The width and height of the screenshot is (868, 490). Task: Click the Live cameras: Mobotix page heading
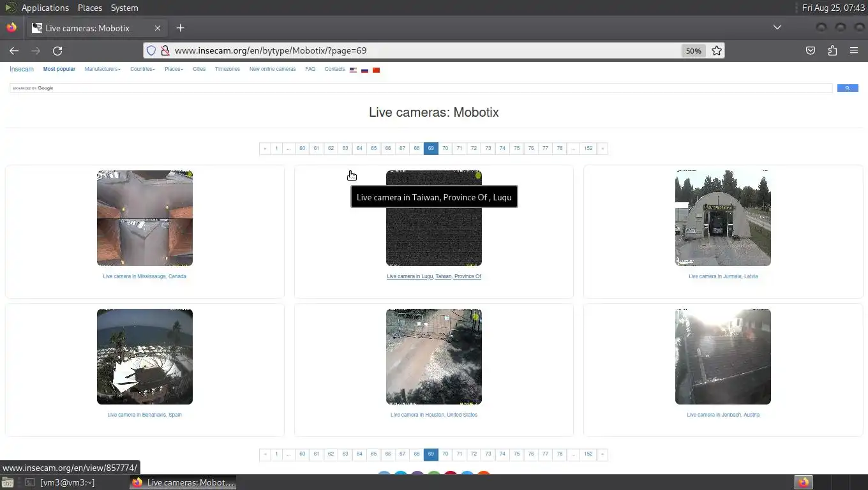click(x=434, y=112)
